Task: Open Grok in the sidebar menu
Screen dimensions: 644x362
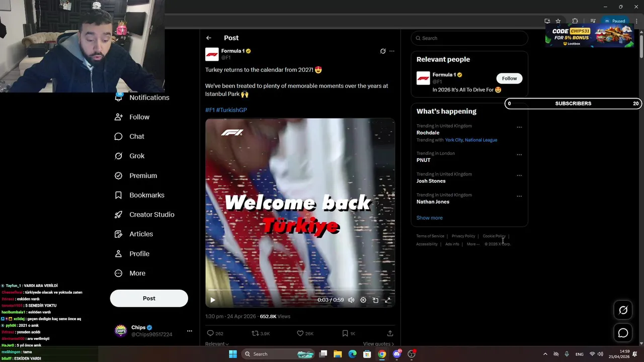Action: coord(129,156)
